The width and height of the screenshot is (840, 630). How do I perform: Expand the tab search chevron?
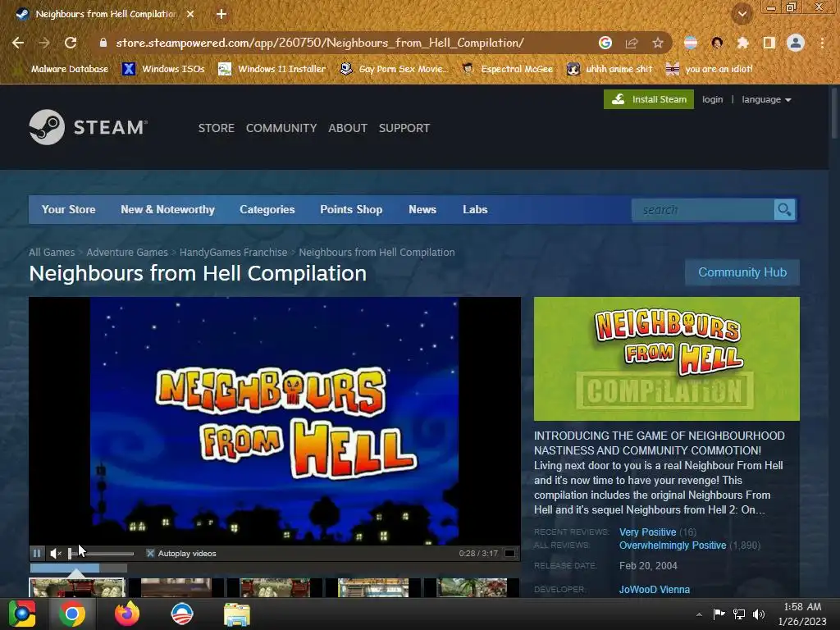742,14
